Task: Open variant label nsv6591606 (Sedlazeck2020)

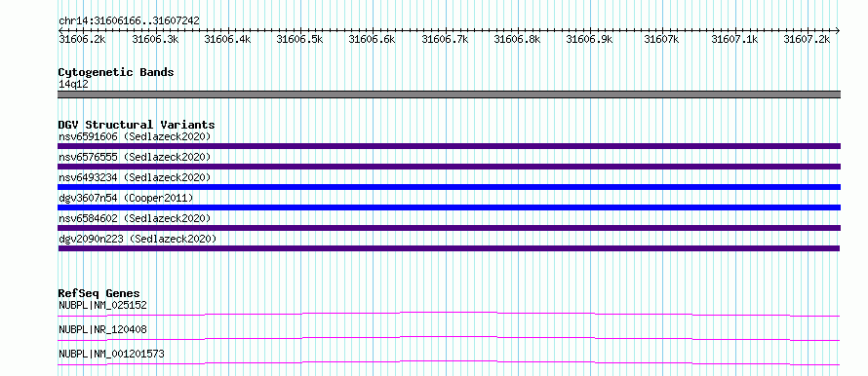Action: pyautogui.click(x=135, y=136)
